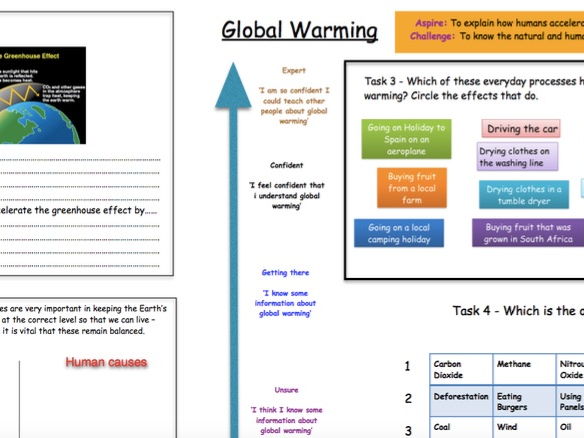
Task: Select the 'Driving the car' box
Action: click(521, 129)
